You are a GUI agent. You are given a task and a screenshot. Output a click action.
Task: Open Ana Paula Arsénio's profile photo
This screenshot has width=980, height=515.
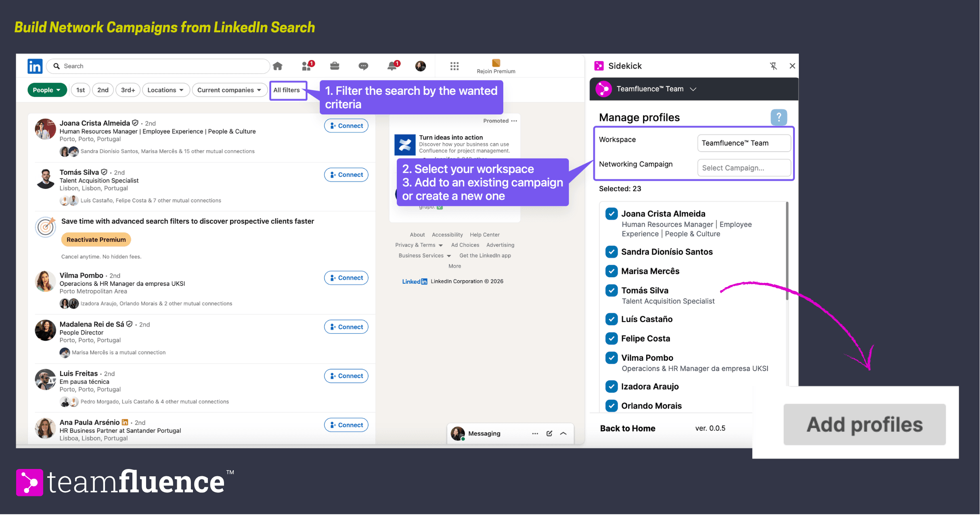click(45, 429)
